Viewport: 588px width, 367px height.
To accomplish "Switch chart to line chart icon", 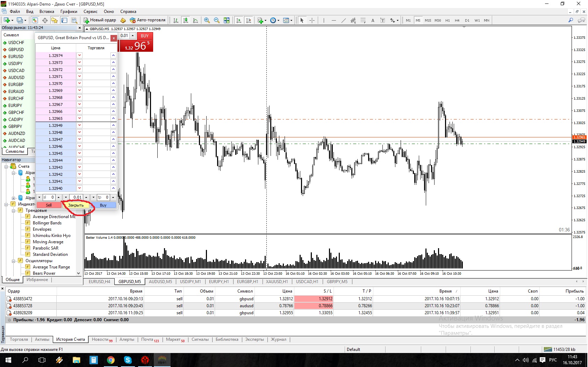I will point(195,20).
